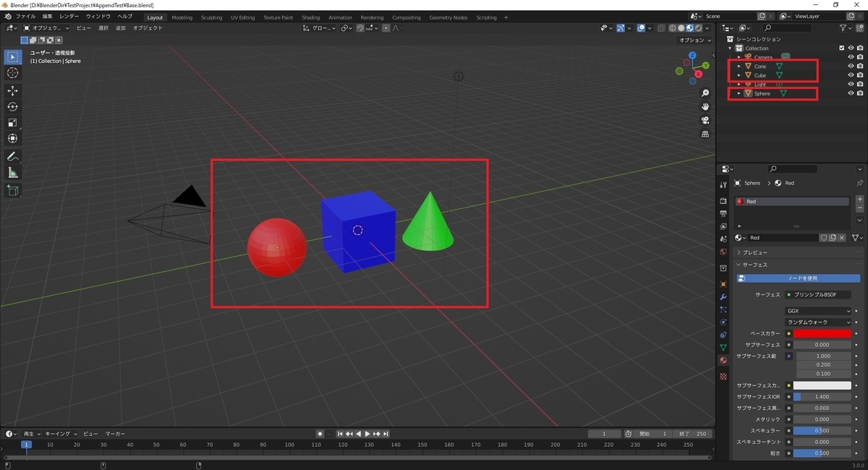Select the Cursor tool in the viewport toolbar
Viewport: 868px width, 470px height.
click(x=13, y=73)
